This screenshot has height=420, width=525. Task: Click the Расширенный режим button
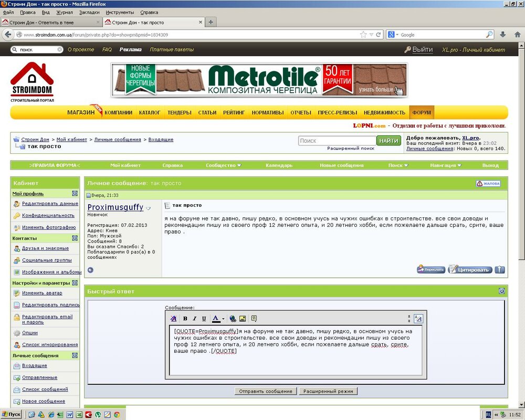(x=328, y=391)
